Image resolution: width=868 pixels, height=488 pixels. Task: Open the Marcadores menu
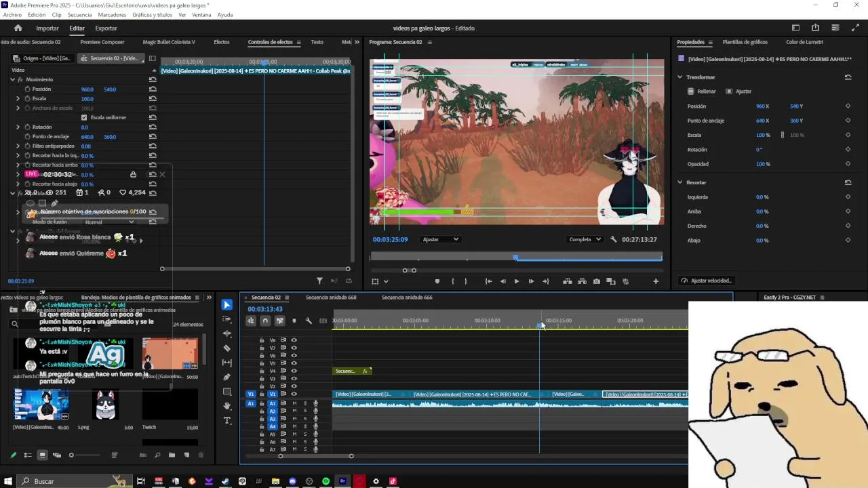point(112,14)
